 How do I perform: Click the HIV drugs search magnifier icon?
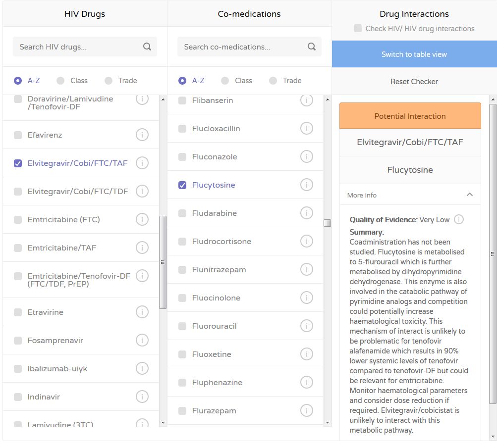pyautogui.click(x=147, y=47)
